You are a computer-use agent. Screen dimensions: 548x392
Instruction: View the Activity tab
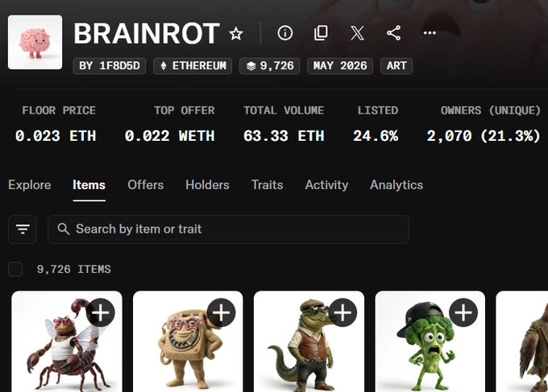(x=326, y=185)
